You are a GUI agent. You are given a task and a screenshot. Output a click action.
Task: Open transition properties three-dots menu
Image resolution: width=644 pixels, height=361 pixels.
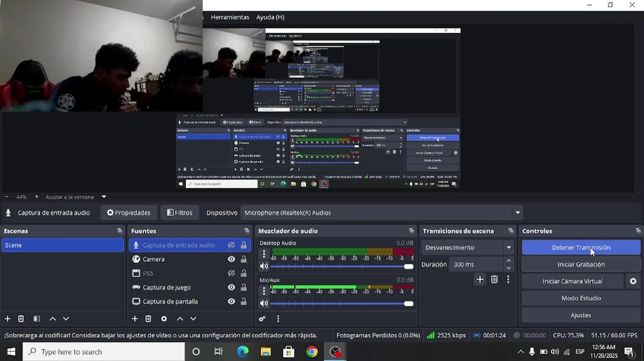508,279
